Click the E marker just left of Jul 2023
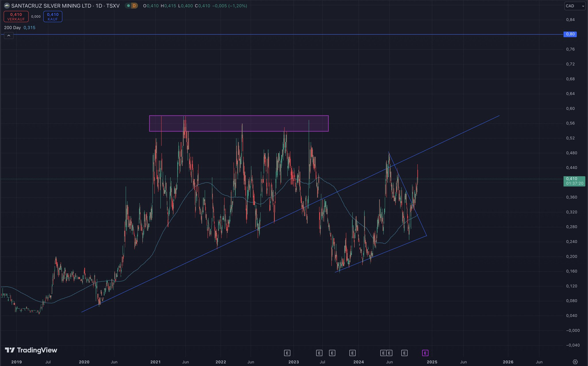Viewport: 588px width, 366px height. click(319, 353)
